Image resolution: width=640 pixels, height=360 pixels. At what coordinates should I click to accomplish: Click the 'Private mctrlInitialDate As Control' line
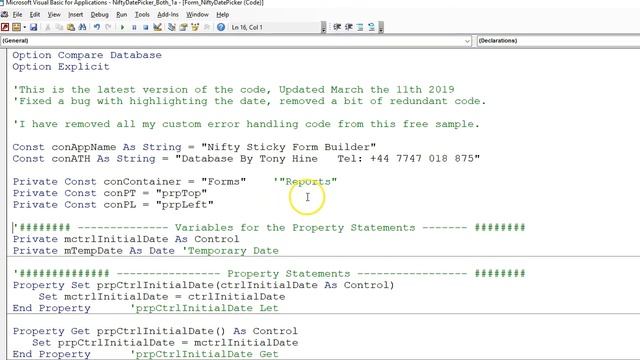[126, 239]
